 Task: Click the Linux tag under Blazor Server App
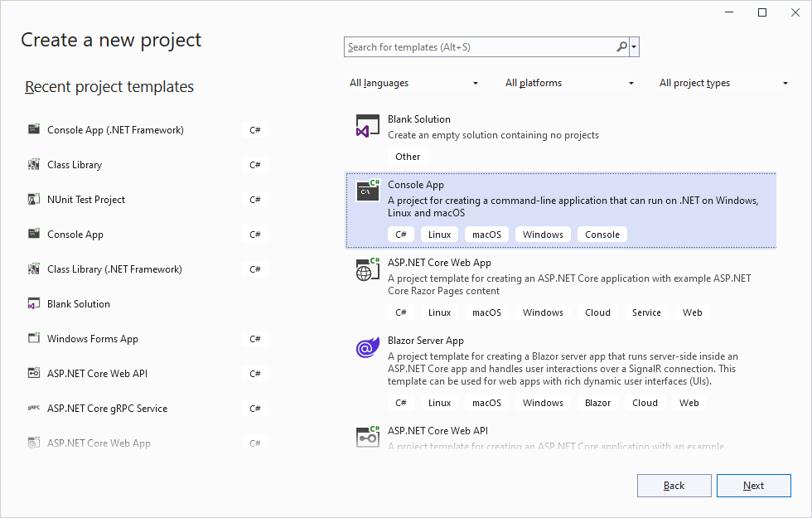[x=439, y=403]
